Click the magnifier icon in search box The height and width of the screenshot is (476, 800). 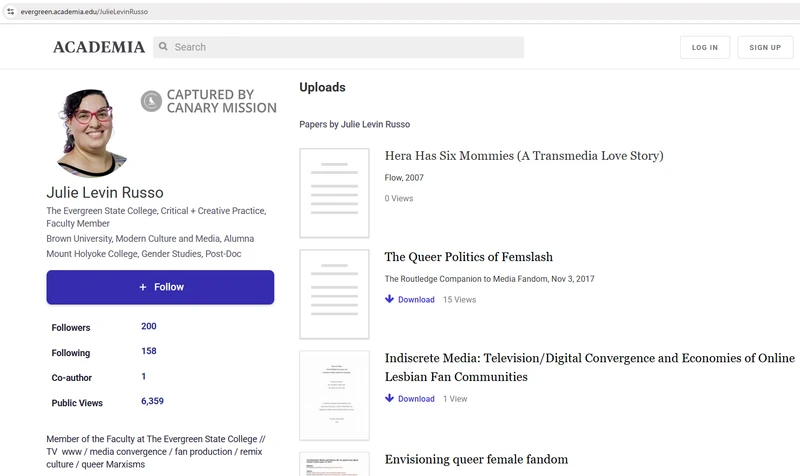tap(163, 46)
